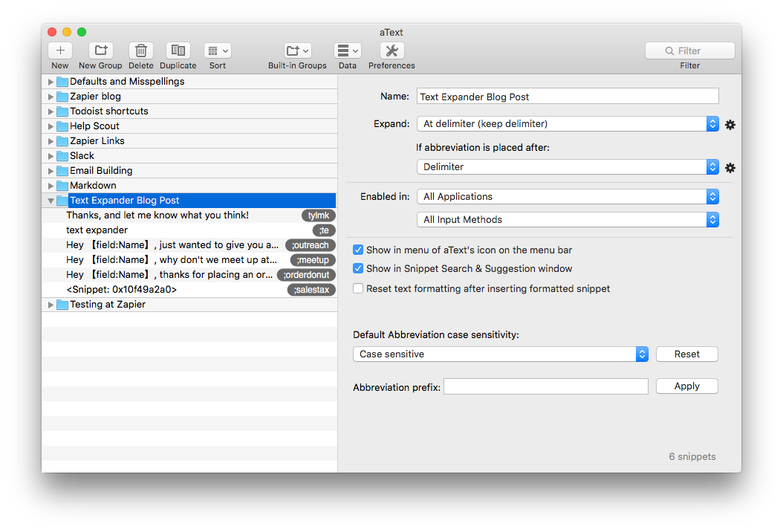The image size is (783, 532).
Task: Open the Built-in Groups menu
Action: (298, 51)
